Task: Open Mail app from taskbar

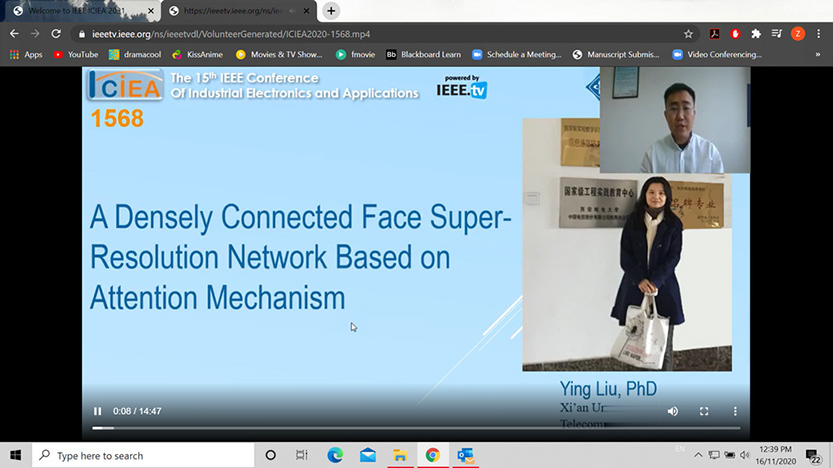Action: click(368, 455)
